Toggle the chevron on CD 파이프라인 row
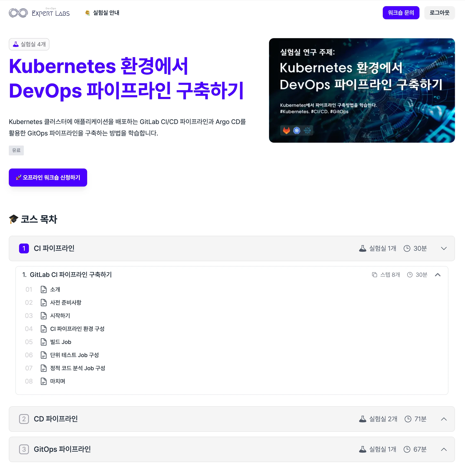 pos(444,419)
